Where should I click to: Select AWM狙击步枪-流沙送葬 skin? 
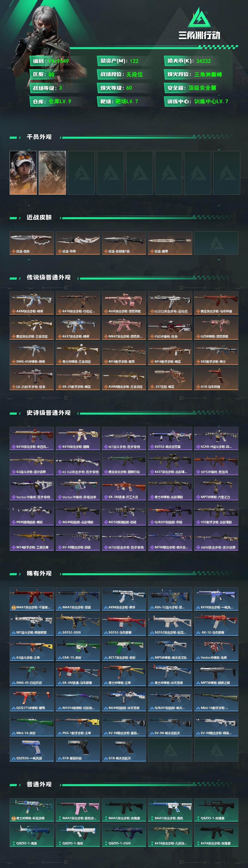point(216,539)
